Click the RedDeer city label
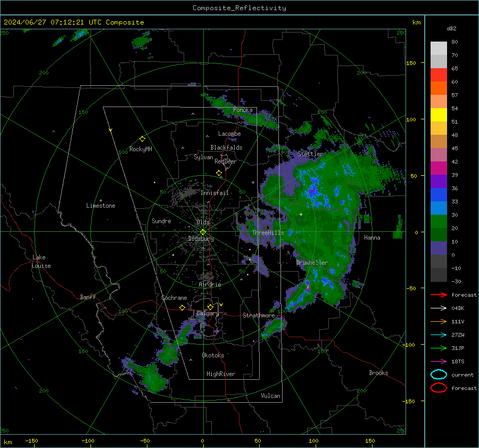 click(x=226, y=161)
